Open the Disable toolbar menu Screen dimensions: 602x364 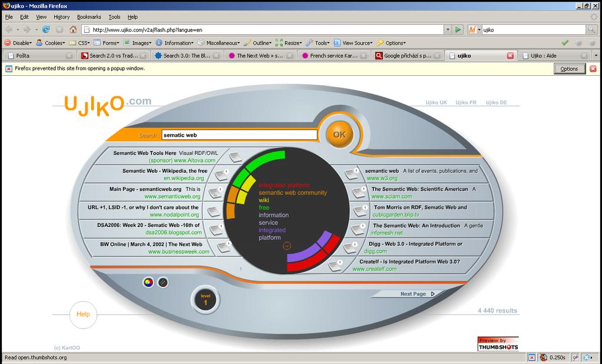tap(18, 43)
